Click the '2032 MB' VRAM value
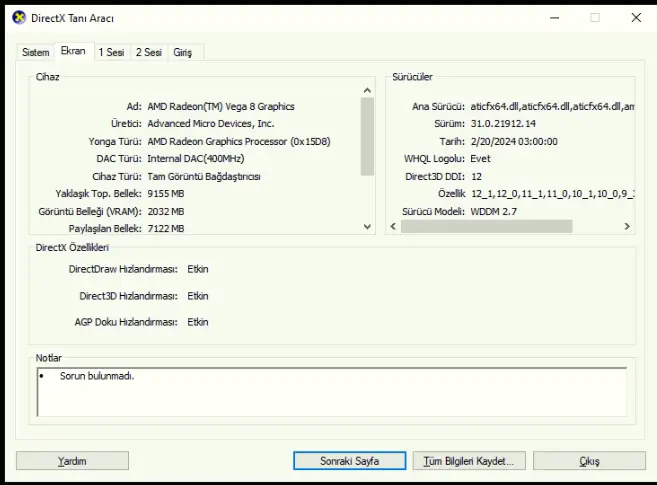Image resolution: width=657 pixels, height=485 pixels. tap(166, 212)
